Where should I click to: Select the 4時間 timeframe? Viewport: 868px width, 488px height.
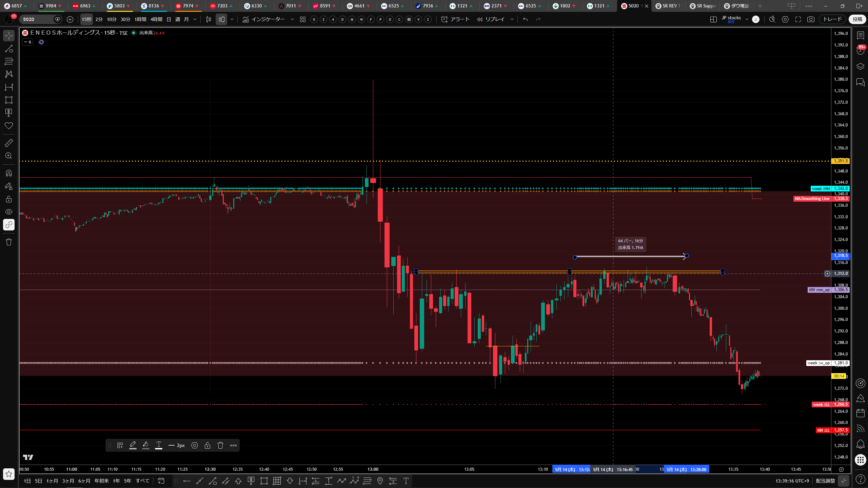156,19
